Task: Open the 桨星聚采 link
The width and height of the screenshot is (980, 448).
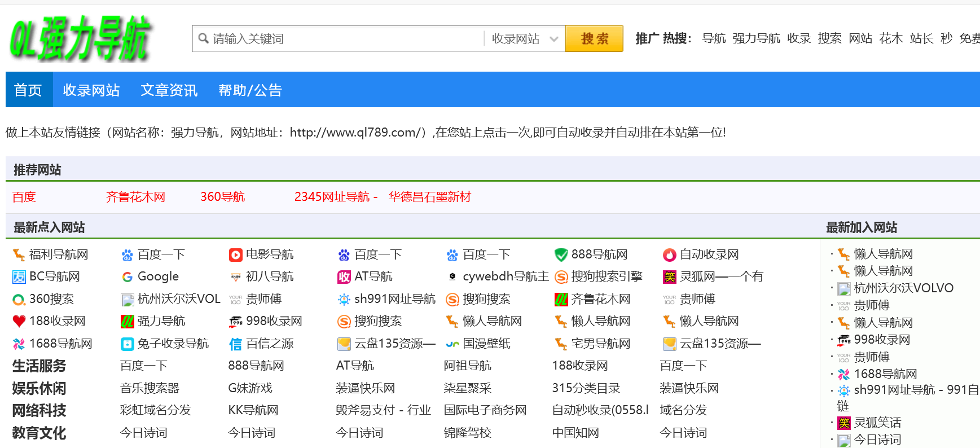Action: coord(468,388)
